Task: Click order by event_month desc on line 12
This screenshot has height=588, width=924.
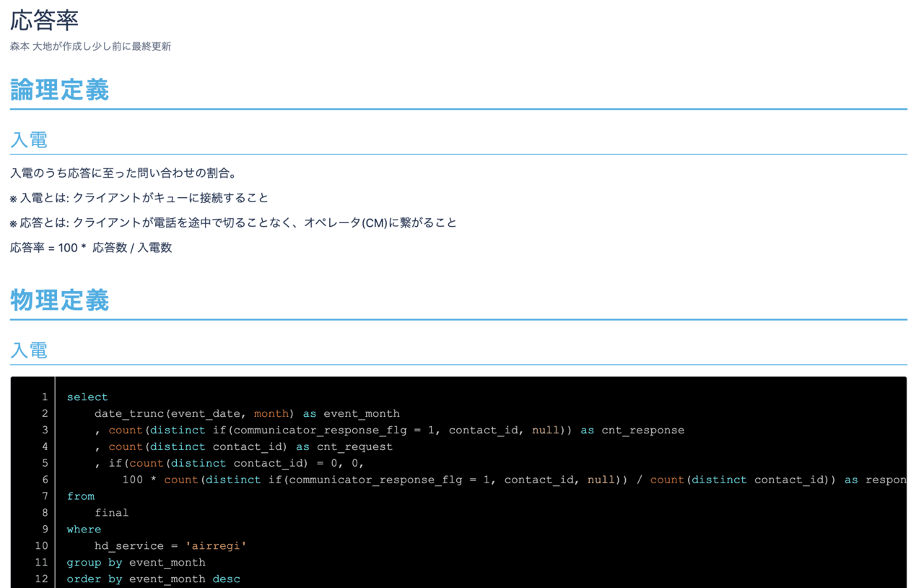Action: (x=154, y=580)
